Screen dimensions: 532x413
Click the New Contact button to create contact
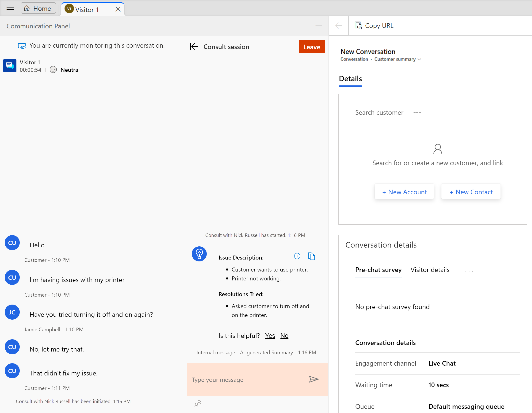pos(471,192)
